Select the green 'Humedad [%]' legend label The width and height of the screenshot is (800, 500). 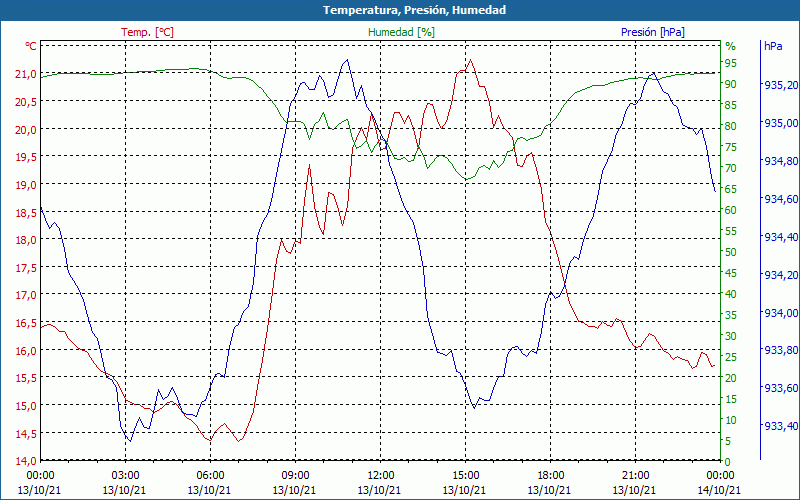[x=401, y=32]
